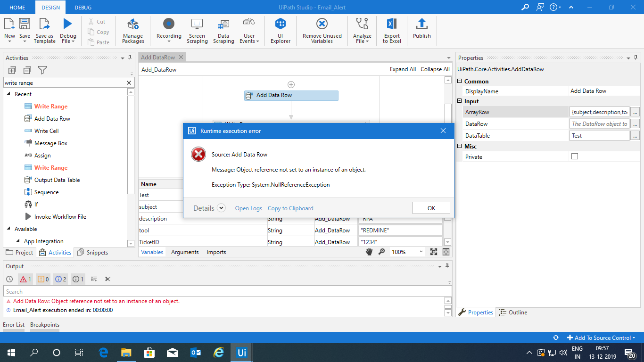Click the Copy to Clipboard link
Image resolution: width=644 pixels, height=362 pixels.
click(x=290, y=208)
